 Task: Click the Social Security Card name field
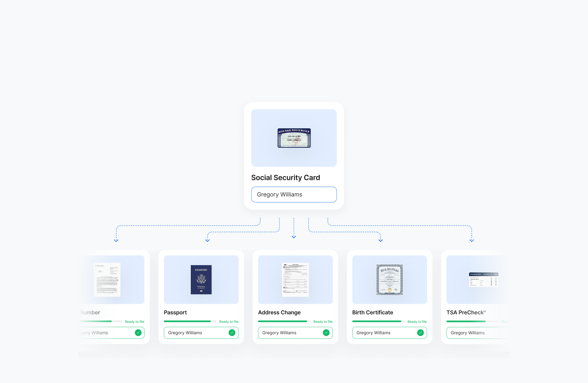(x=294, y=194)
